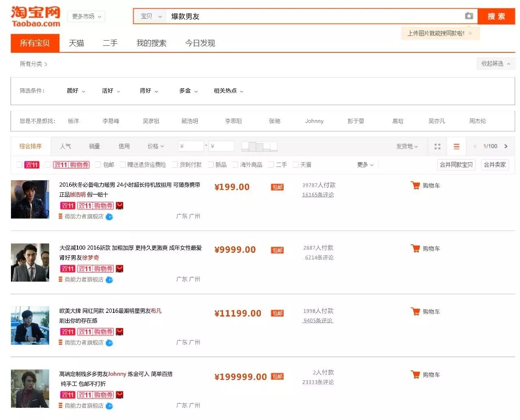The image size is (520, 420).
Task: Click minimum price input field
Action: pos(191,146)
